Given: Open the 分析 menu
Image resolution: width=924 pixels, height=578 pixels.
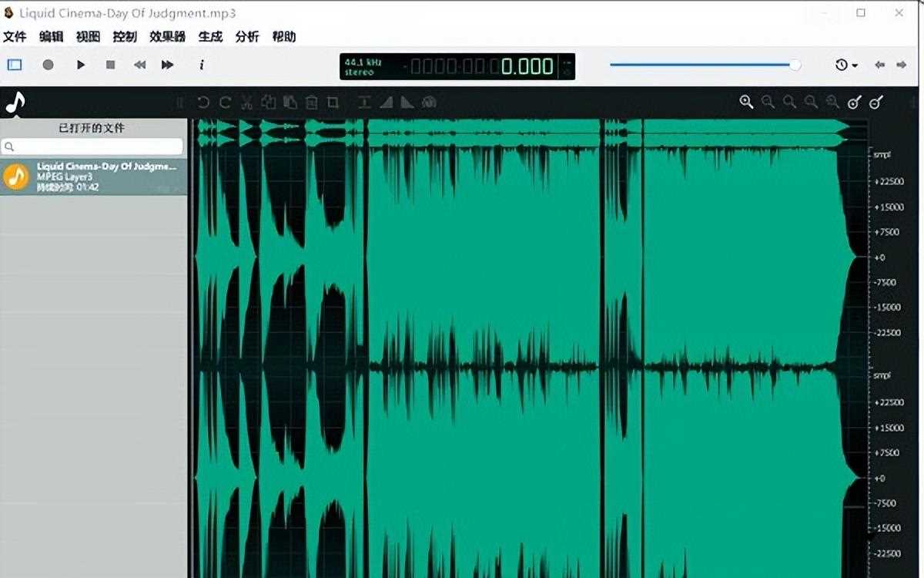Looking at the screenshot, I should [x=247, y=36].
